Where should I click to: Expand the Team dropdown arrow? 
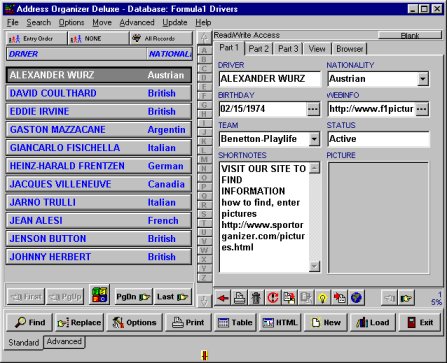[314, 139]
